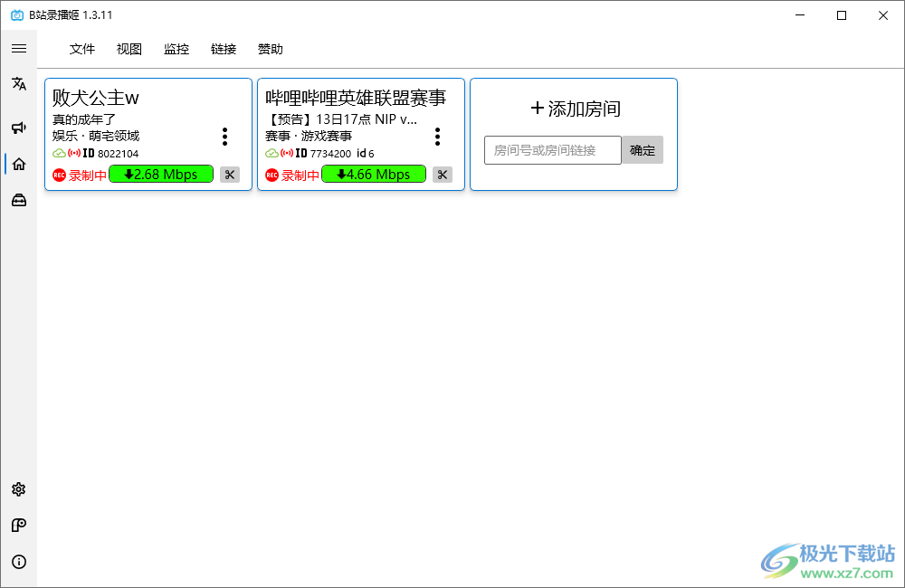
Task: Click the 确定 button to add room
Action: pyautogui.click(x=643, y=150)
